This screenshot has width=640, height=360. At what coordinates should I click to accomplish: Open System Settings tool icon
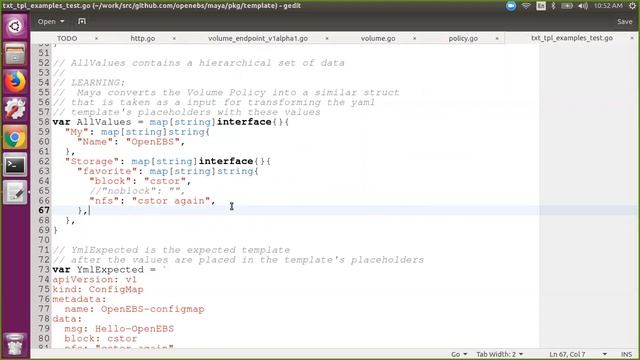(15, 109)
